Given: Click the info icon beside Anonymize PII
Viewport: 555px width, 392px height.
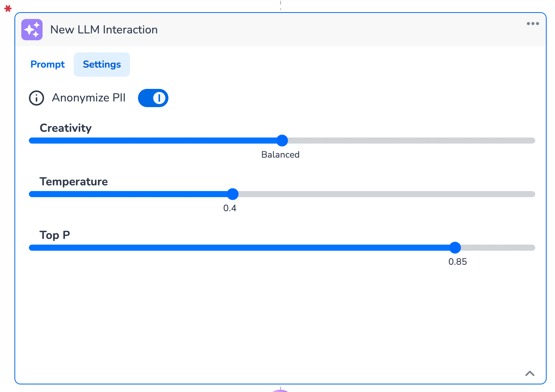Looking at the screenshot, I should [x=36, y=98].
